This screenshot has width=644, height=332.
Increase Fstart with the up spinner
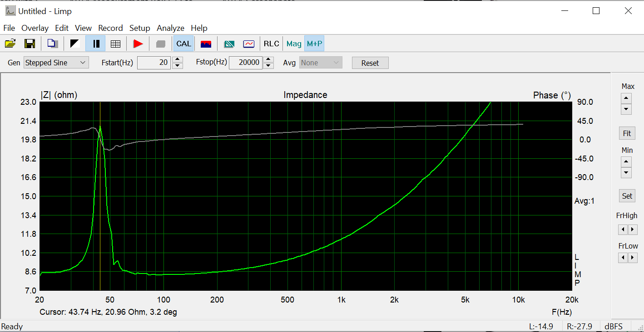click(178, 60)
